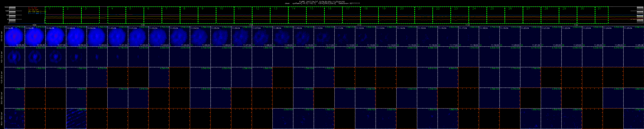644x129 pixels.
Task: Open the 6.0-12.0 keV image labeled 7.00E+04
Action: [77, 57]
